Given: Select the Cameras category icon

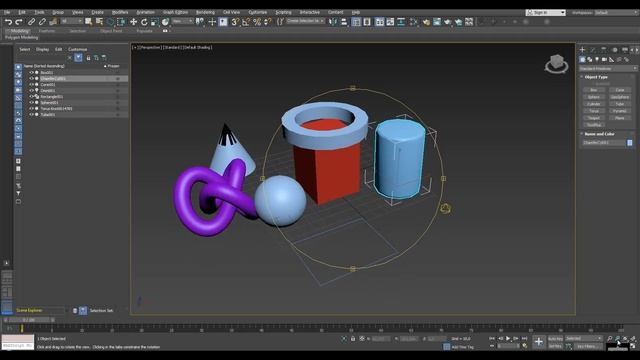Looking at the screenshot, I should click(x=604, y=60).
